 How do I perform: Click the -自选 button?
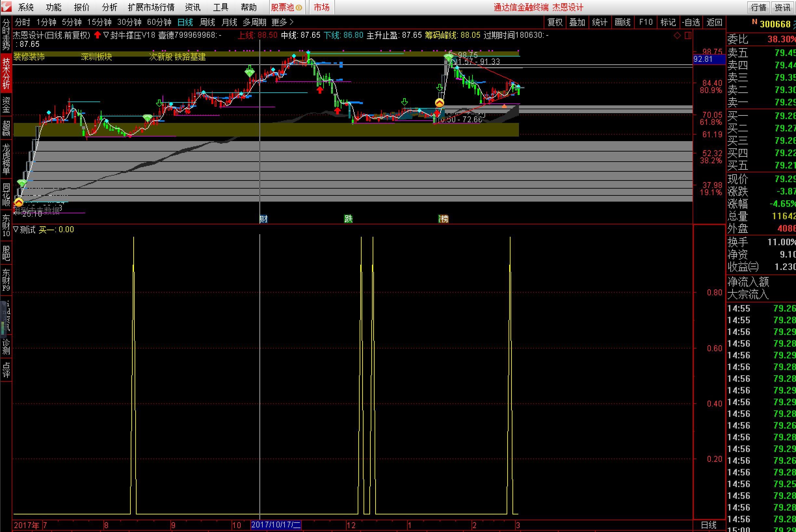(x=691, y=22)
